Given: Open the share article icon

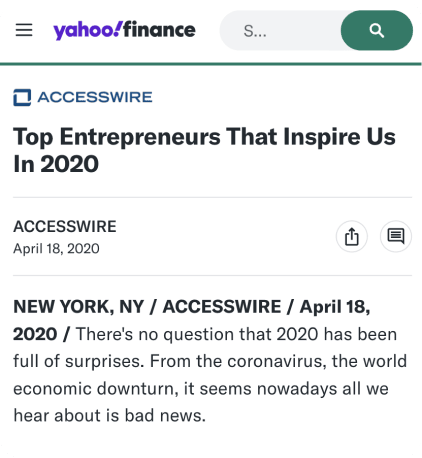Looking at the screenshot, I should 352,236.
